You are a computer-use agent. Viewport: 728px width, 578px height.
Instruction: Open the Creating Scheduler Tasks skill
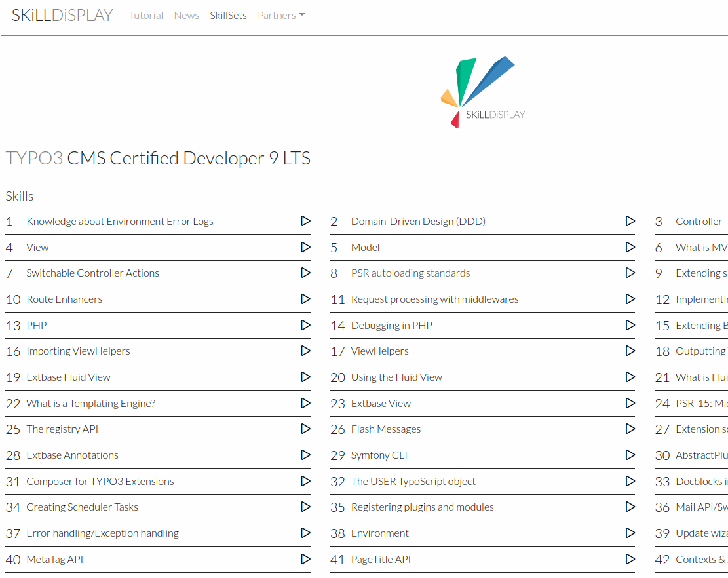(82, 507)
